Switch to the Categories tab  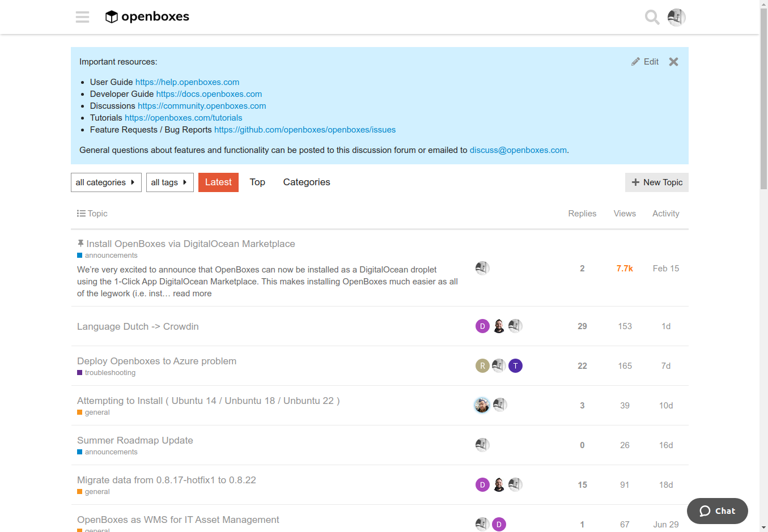307,182
